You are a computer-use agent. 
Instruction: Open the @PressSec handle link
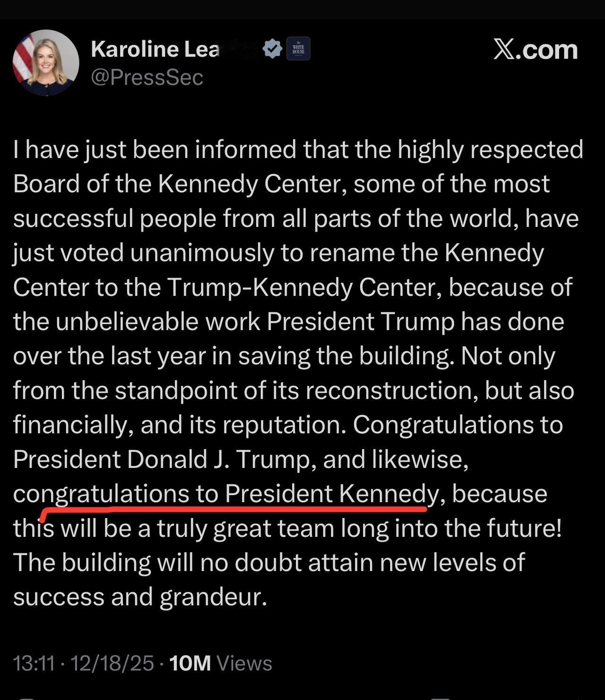(x=147, y=78)
